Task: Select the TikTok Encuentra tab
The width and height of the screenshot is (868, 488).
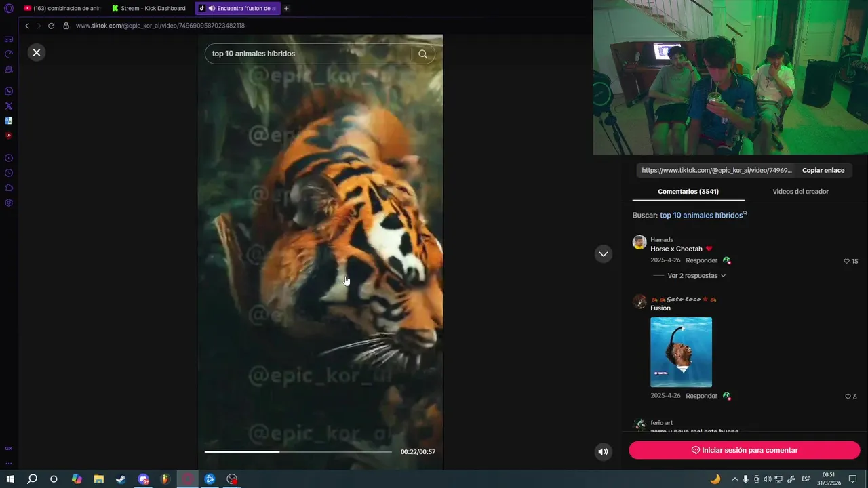Action: pos(237,8)
